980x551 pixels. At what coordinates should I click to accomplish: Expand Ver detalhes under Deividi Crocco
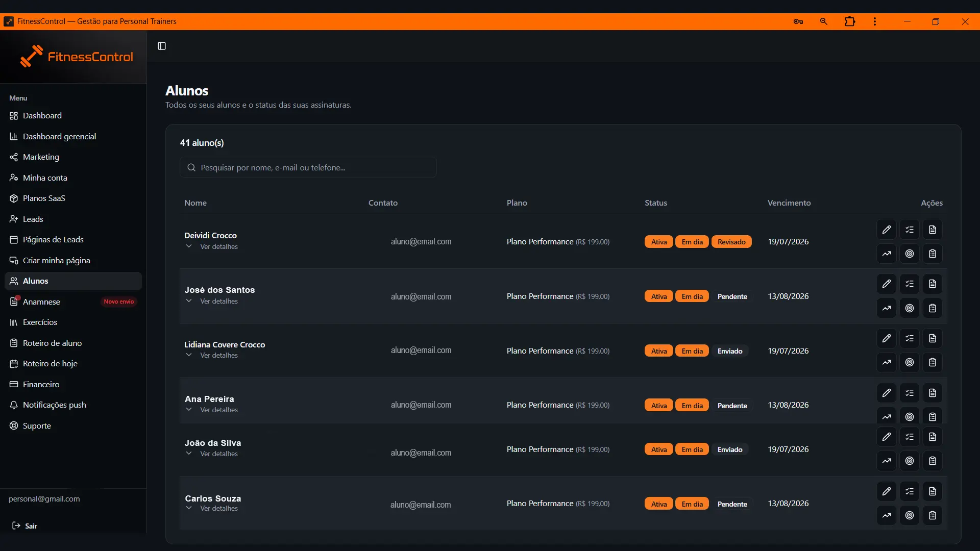(212, 247)
